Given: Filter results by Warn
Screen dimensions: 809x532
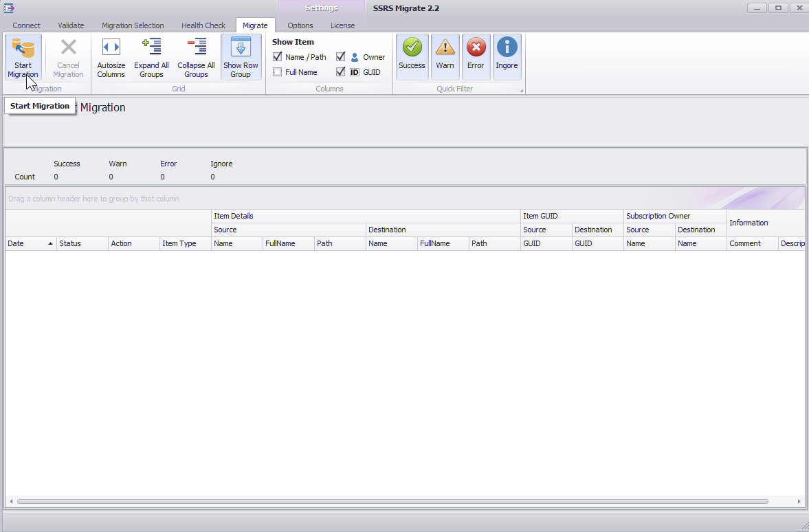Looking at the screenshot, I should (x=445, y=57).
